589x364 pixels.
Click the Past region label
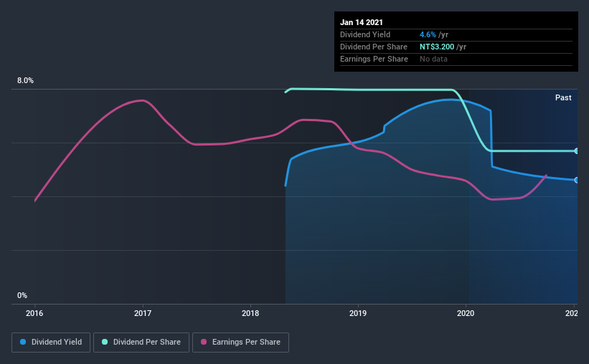tap(563, 97)
